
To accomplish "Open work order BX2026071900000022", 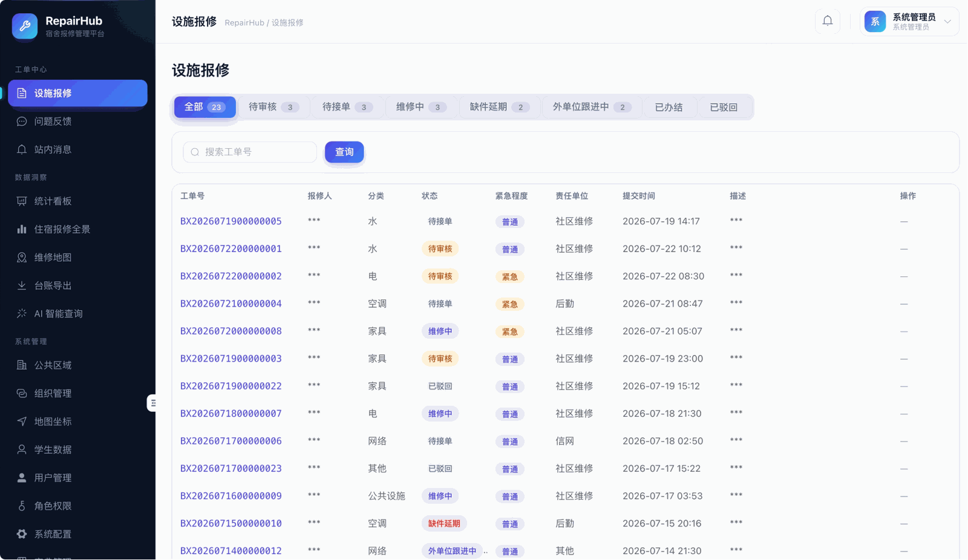I will [x=231, y=386].
